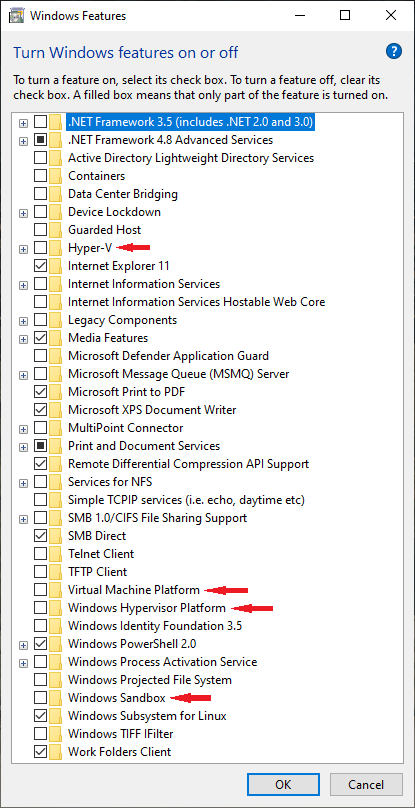Select Microsoft Defender Application Guard entry
Screen dimensions: 415x808
click(168, 356)
